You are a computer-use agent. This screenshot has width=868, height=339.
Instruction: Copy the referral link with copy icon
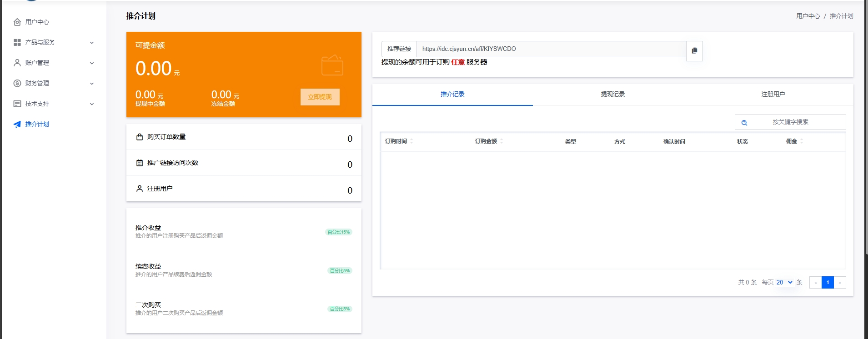(694, 50)
